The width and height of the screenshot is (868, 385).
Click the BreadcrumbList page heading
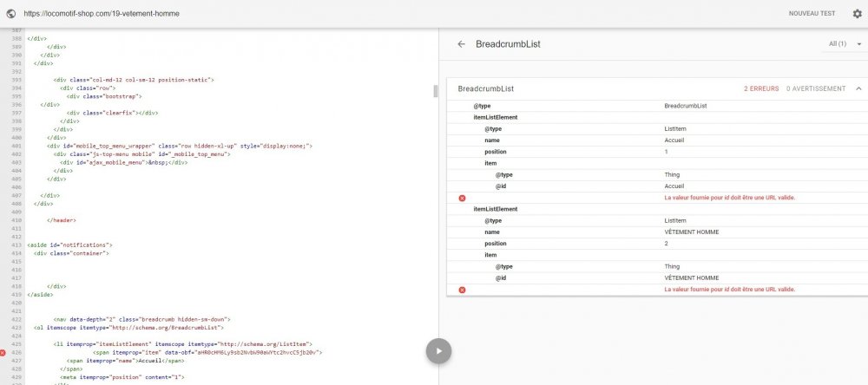click(x=508, y=43)
